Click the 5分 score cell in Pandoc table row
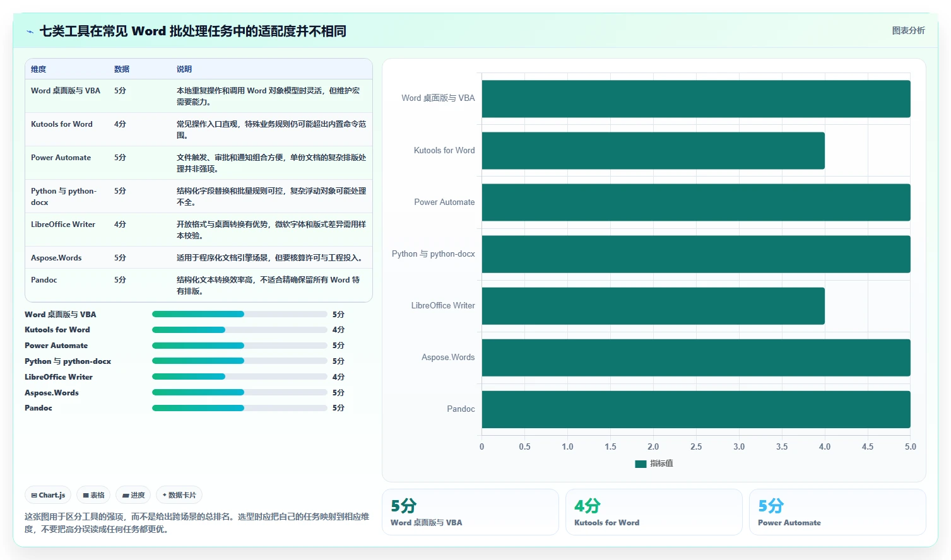951x560 pixels. 120,280
